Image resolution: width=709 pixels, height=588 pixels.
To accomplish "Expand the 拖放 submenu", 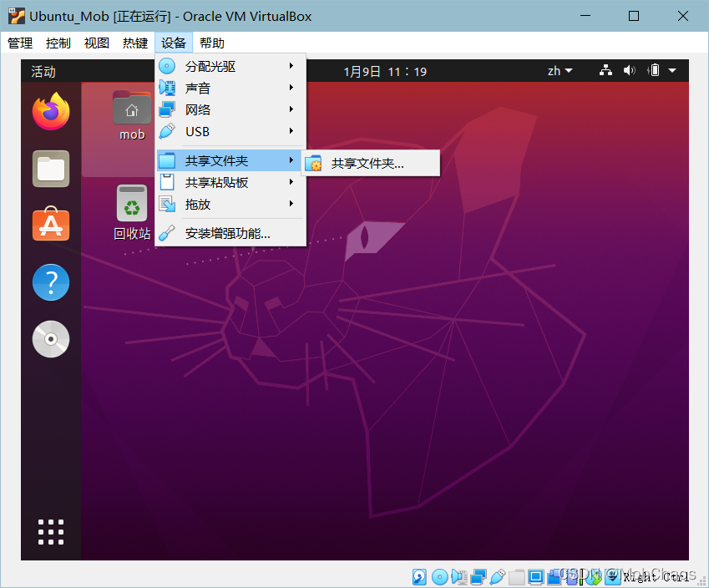I will 230,204.
